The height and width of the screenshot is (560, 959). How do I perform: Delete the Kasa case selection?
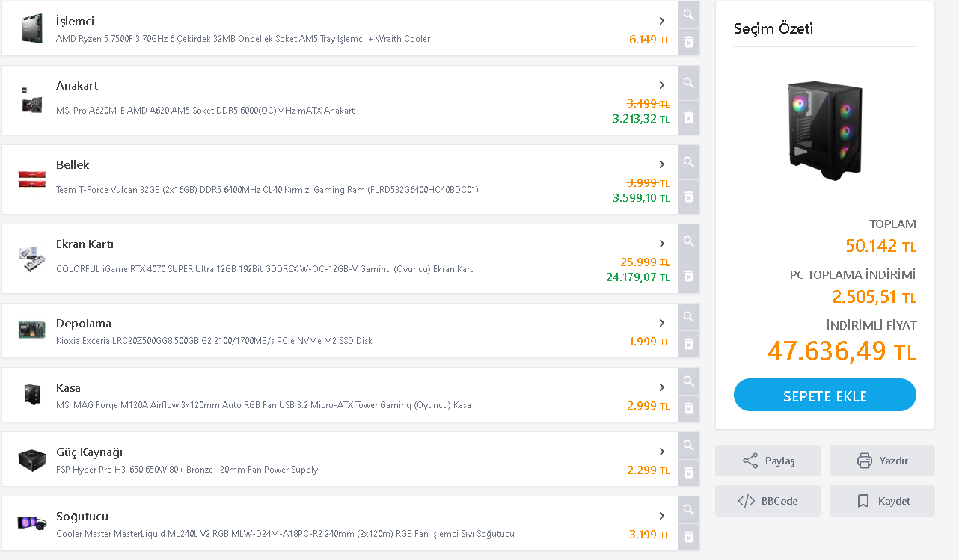pyautogui.click(x=689, y=409)
